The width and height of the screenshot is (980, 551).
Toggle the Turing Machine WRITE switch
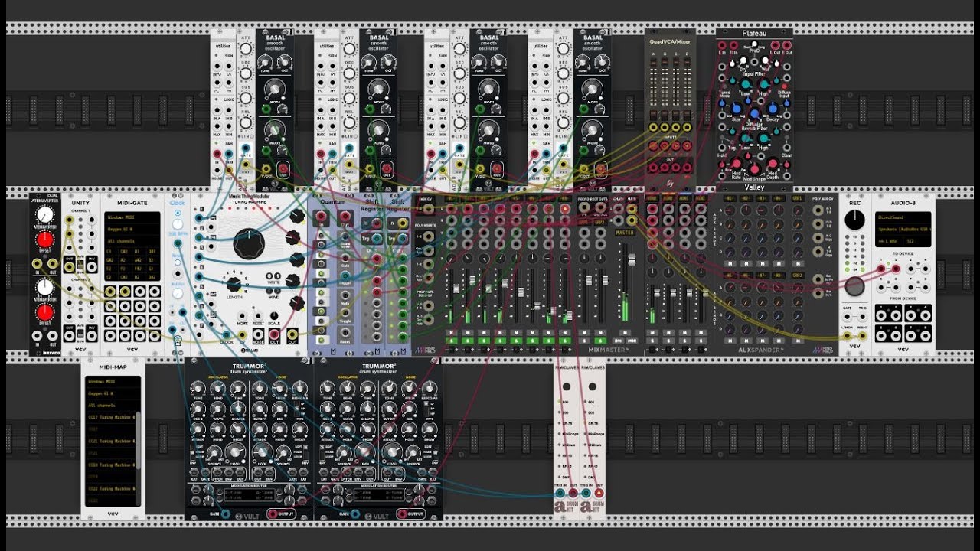(273, 276)
